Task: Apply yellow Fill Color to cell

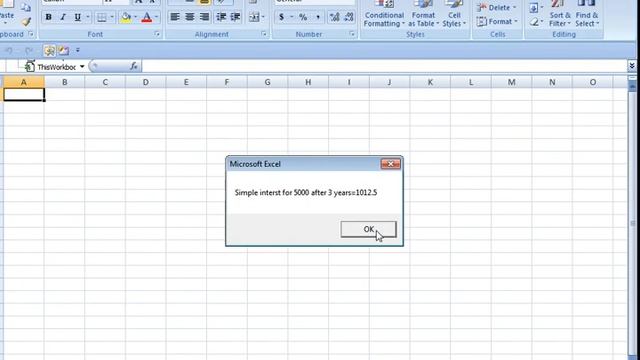Action: tap(126, 18)
